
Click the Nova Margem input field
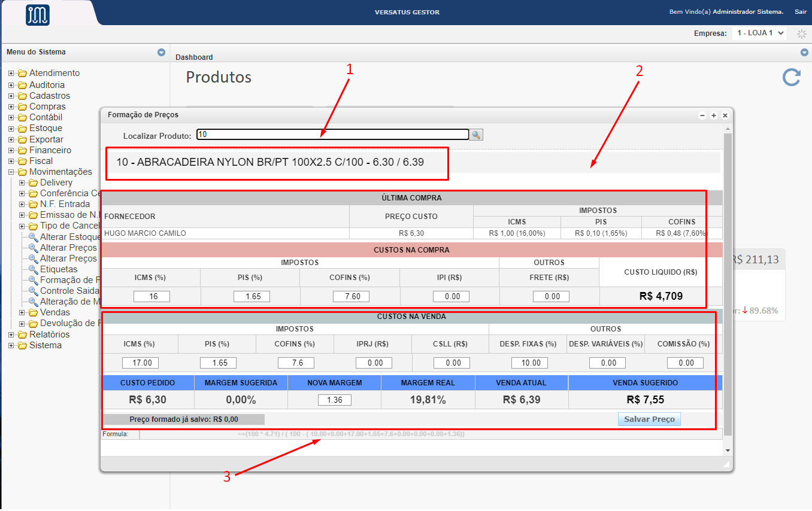(x=335, y=400)
